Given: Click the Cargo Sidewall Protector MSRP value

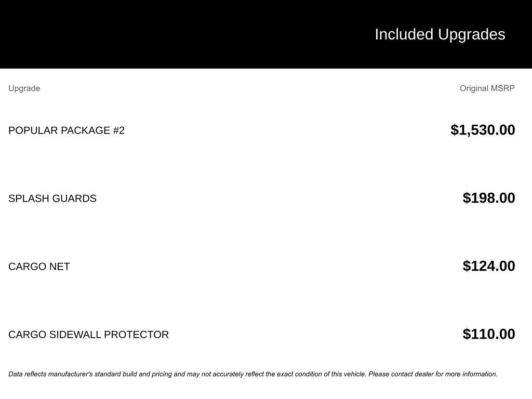Looking at the screenshot, I should tap(489, 334).
